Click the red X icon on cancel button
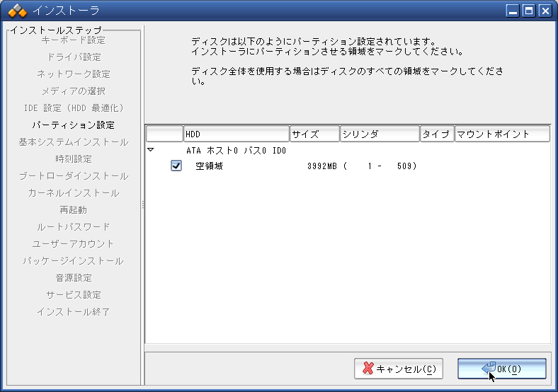Viewport: 558px width, 392px height. point(368,369)
